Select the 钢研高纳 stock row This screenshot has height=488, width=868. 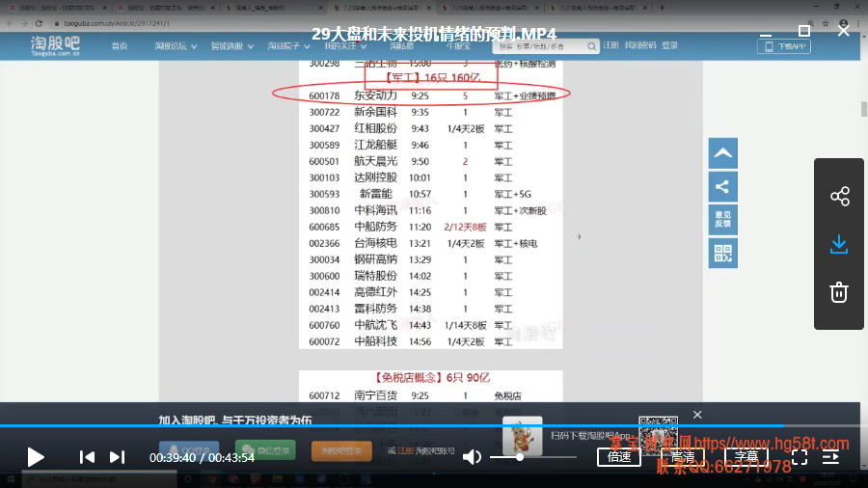click(431, 259)
